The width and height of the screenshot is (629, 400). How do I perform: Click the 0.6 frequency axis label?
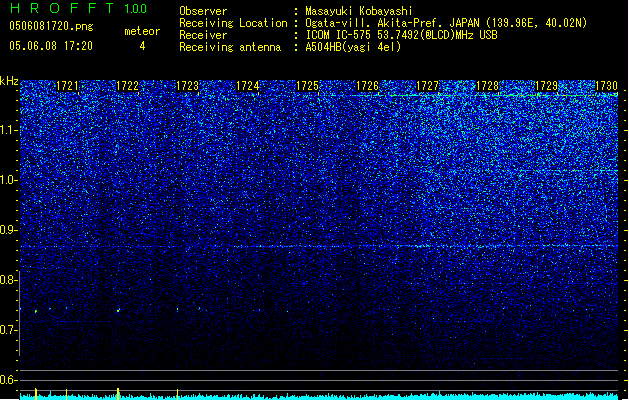coord(8,380)
